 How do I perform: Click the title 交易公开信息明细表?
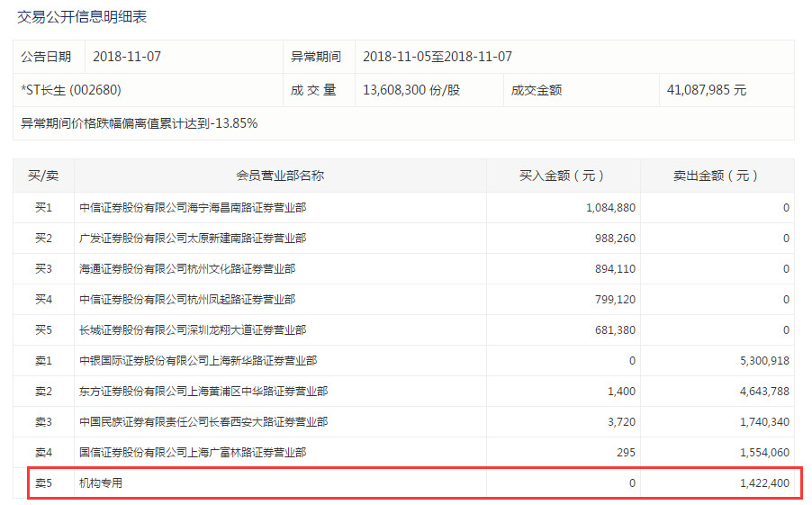(x=82, y=17)
